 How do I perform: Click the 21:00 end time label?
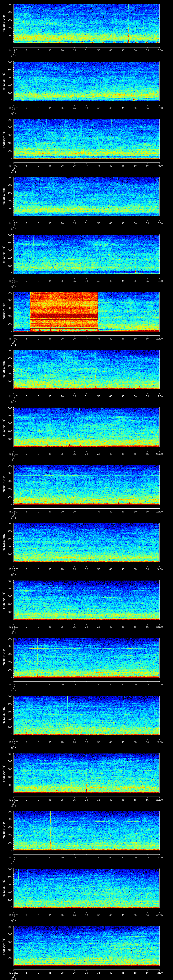(159, 396)
